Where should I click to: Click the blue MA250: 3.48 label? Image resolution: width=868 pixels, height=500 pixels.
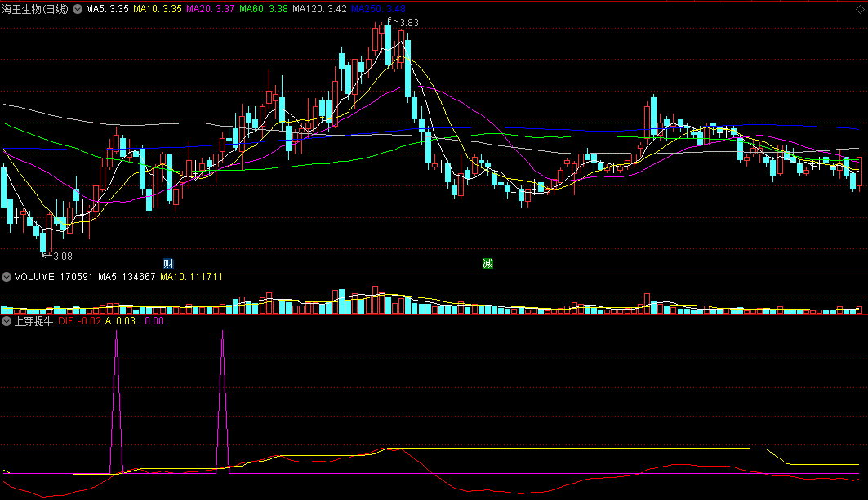378,9
